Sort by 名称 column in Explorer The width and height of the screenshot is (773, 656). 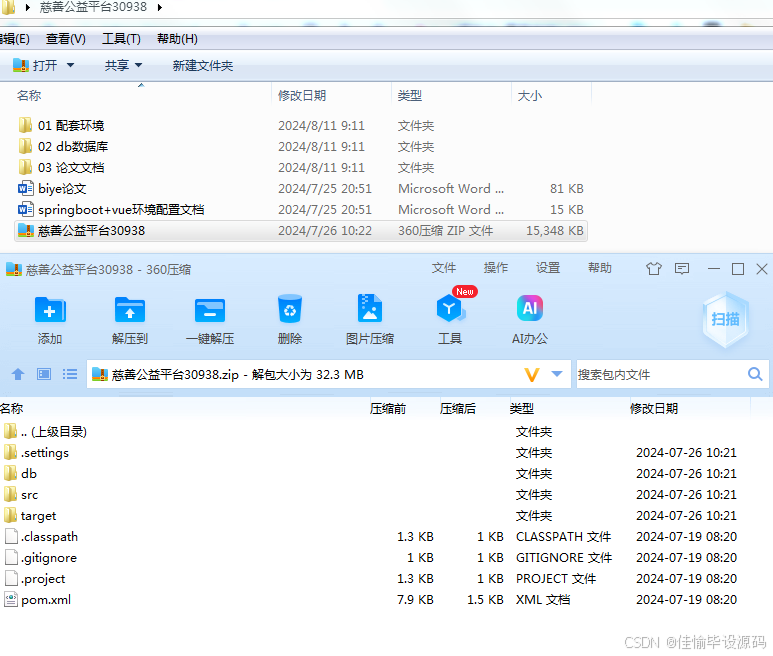[29, 95]
